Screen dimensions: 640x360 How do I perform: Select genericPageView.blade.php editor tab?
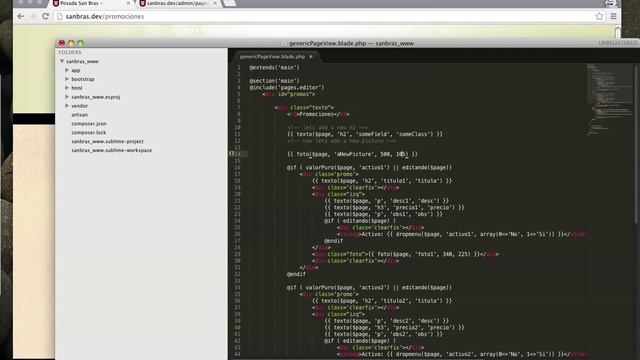point(272,57)
